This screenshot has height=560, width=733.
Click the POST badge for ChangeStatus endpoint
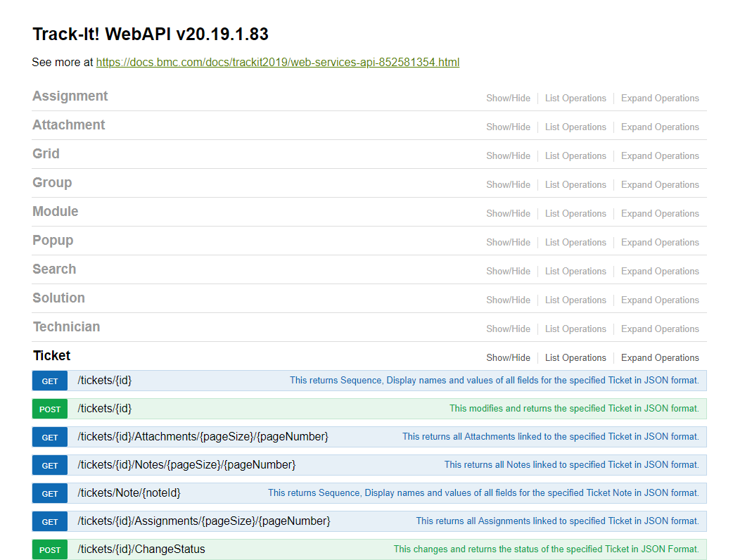[x=50, y=549]
